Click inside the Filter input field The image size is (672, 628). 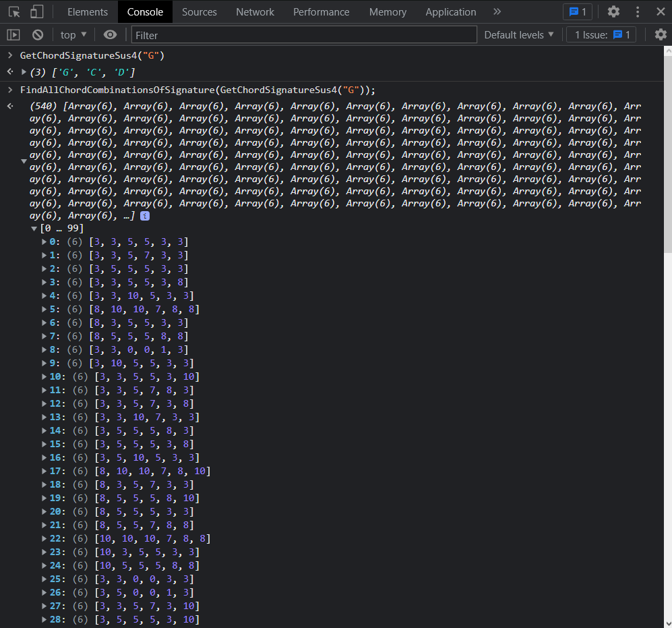(x=303, y=34)
